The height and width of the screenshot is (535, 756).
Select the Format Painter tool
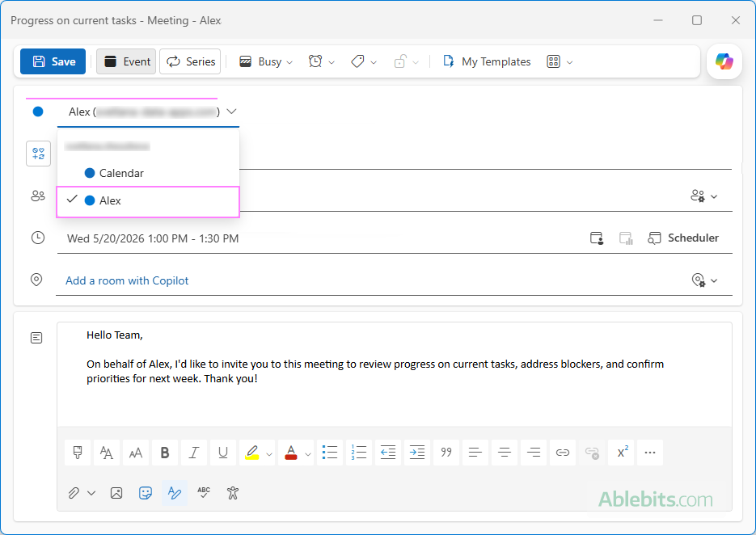77,452
